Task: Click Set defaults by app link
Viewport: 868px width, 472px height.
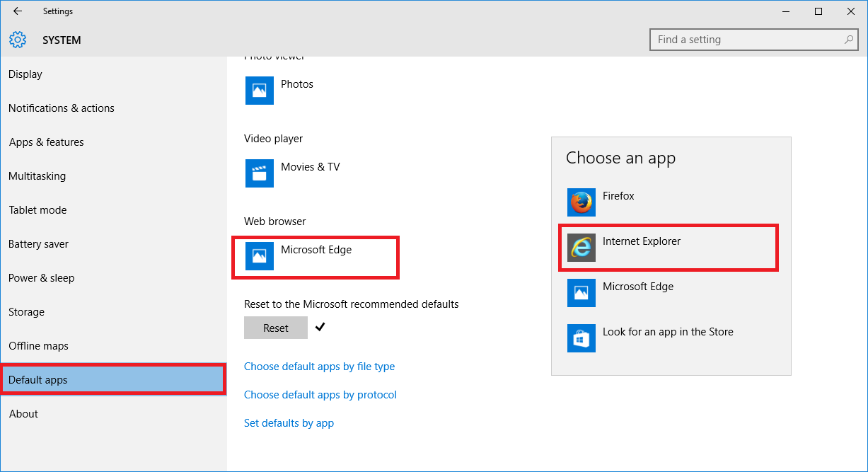Action: (x=289, y=423)
